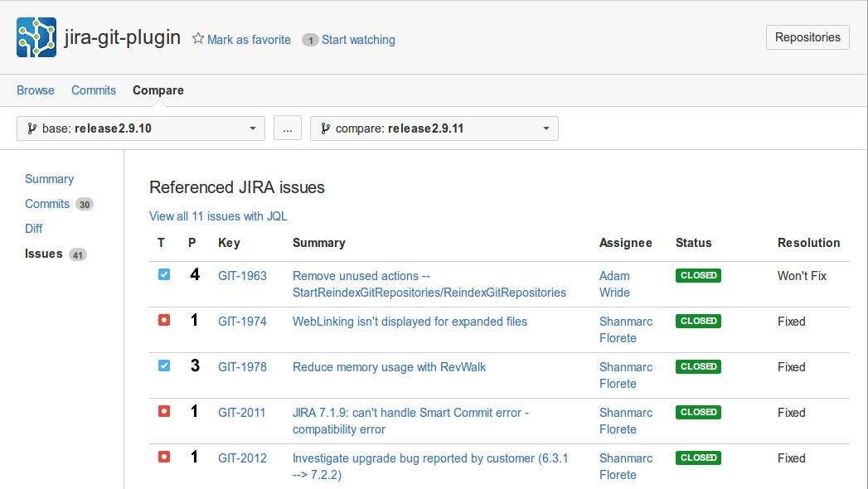The image size is (868, 489).
Task: Open Shanmarc Florete assignee on GIT-1978
Action: (626, 375)
